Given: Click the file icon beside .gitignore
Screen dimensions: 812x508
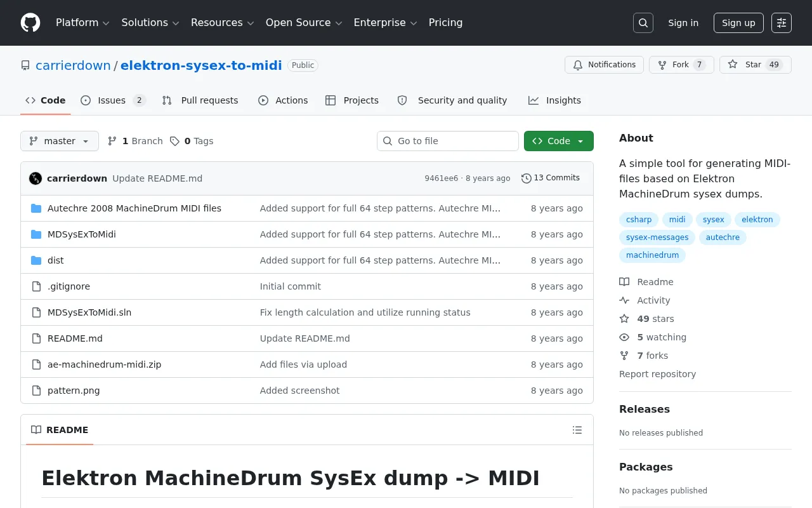Looking at the screenshot, I should [x=36, y=286].
